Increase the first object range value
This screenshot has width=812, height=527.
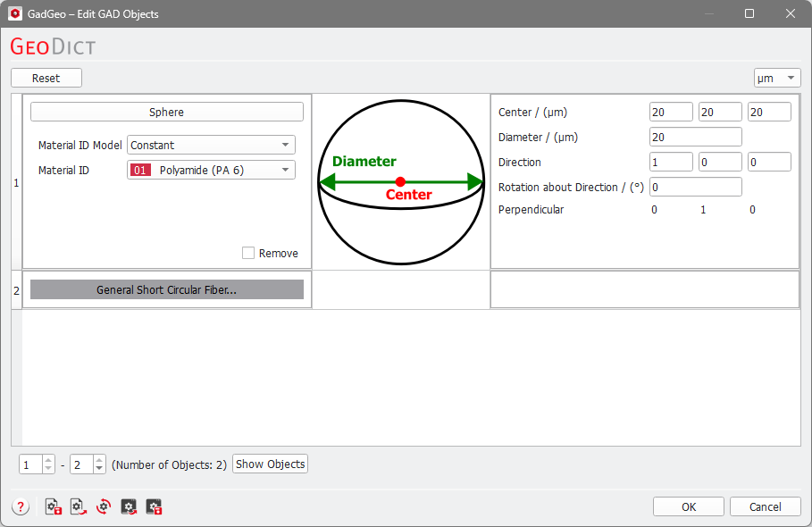pos(48,461)
